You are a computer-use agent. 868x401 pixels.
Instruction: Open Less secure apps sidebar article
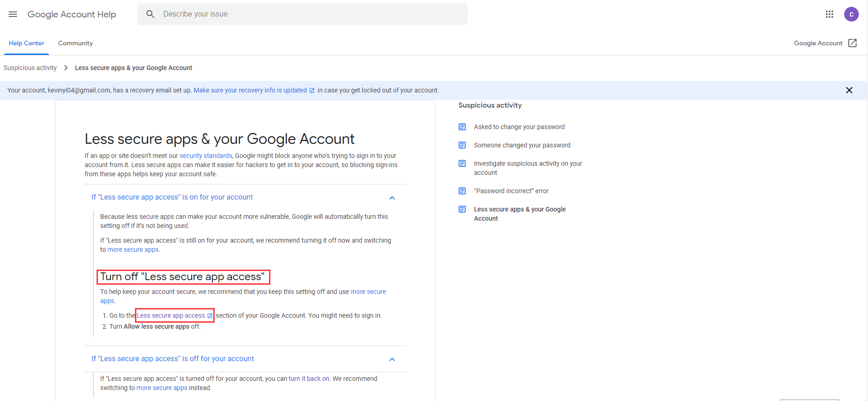tap(520, 214)
